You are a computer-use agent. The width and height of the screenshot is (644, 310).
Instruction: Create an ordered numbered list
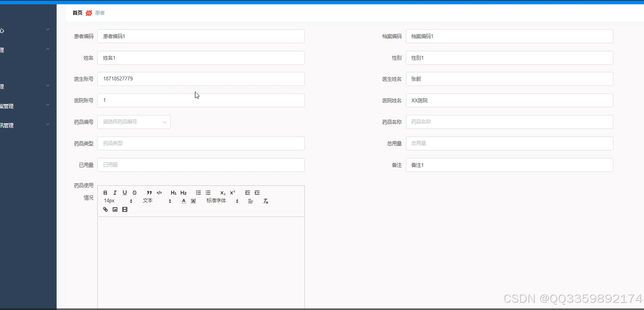pyautogui.click(x=198, y=193)
